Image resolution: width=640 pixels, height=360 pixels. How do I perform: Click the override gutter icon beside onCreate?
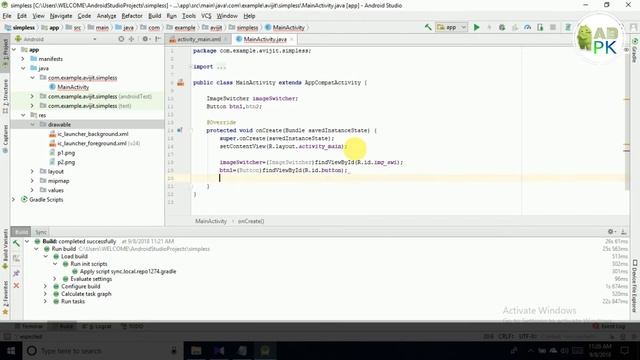[180, 130]
